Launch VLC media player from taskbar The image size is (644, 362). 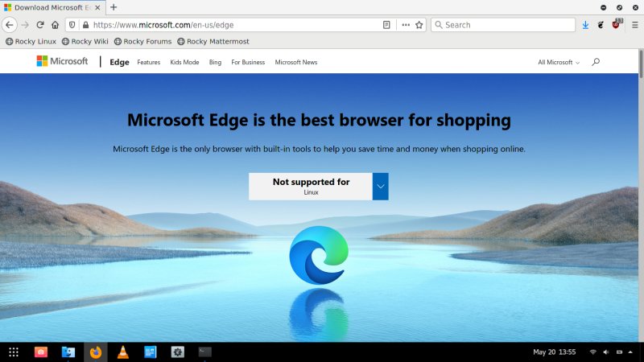[123, 352]
